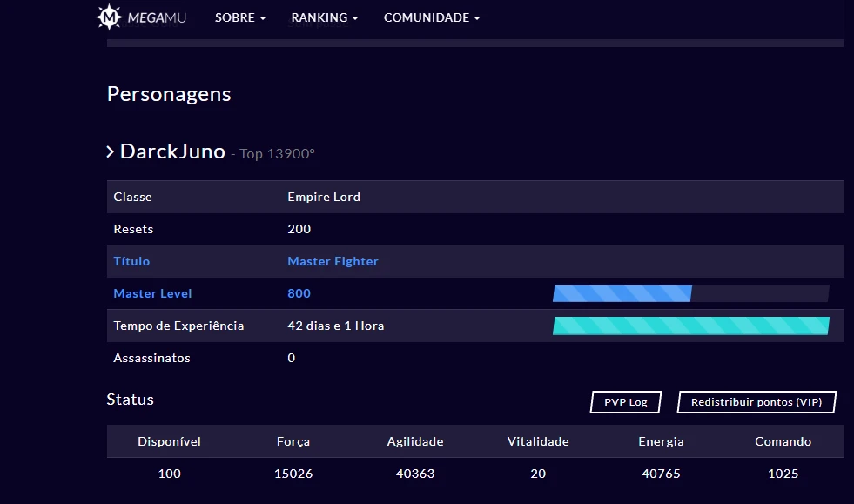Click the Comando column header
854x504 pixels.
pyautogui.click(x=783, y=441)
